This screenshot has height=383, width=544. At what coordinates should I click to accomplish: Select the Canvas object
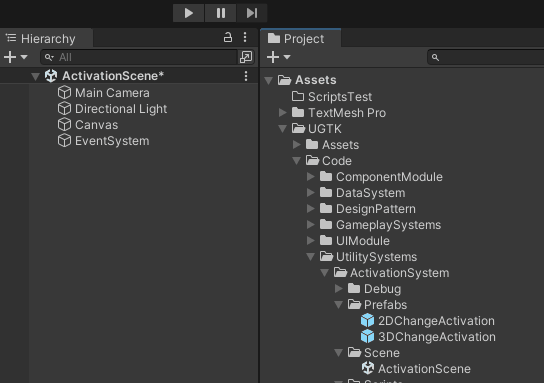pos(96,125)
